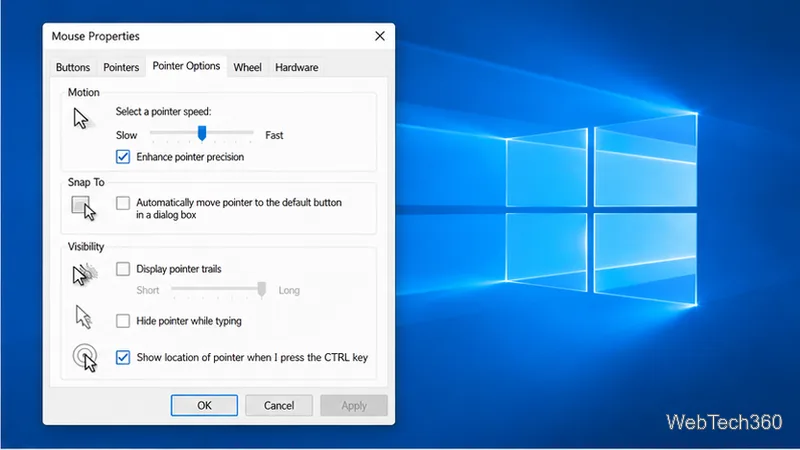Click 'Select a pointer speed:' text

click(x=163, y=111)
